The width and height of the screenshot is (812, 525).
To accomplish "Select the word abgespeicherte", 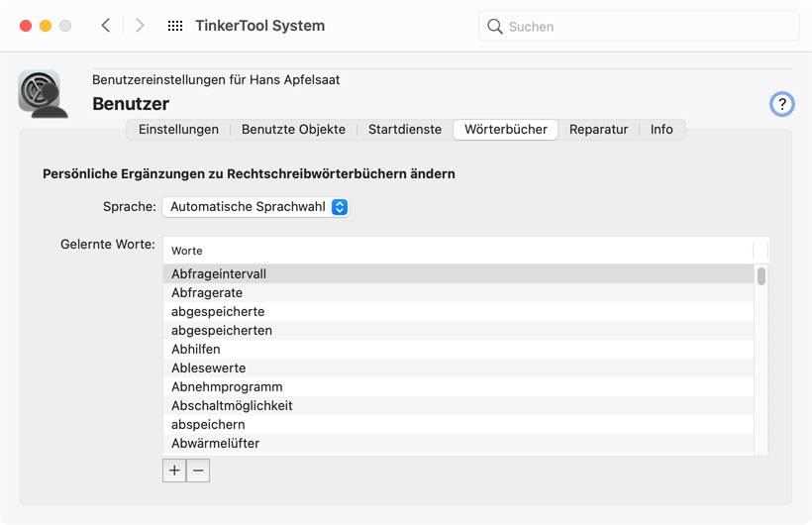I will (458, 311).
